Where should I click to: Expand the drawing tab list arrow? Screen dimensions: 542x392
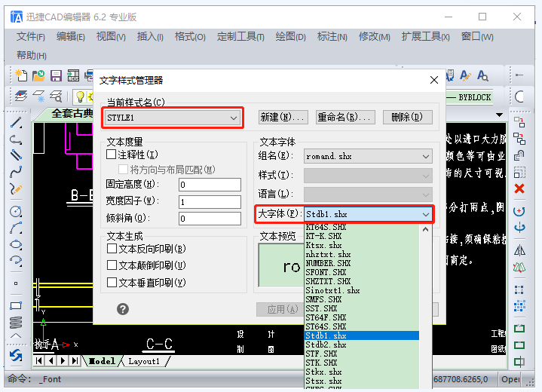click(499, 115)
